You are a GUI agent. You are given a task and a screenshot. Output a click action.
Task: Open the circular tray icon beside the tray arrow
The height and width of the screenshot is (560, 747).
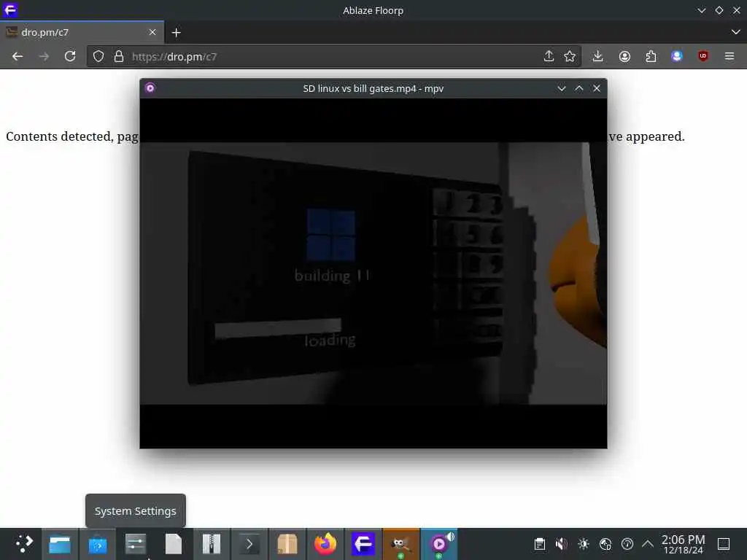click(627, 544)
